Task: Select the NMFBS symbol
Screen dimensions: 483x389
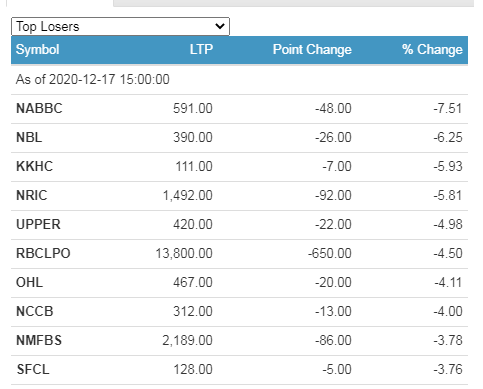Action: point(39,340)
